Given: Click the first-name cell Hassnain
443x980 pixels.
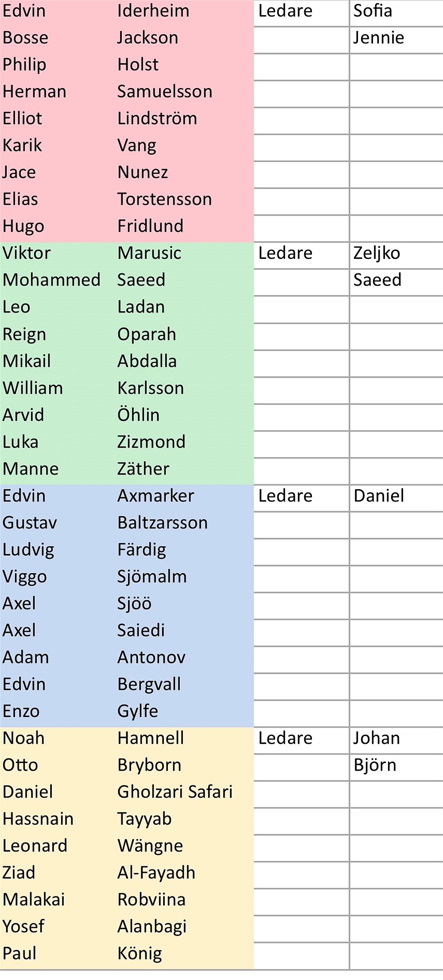Looking at the screenshot, I should pyautogui.click(x=38, y=819).
